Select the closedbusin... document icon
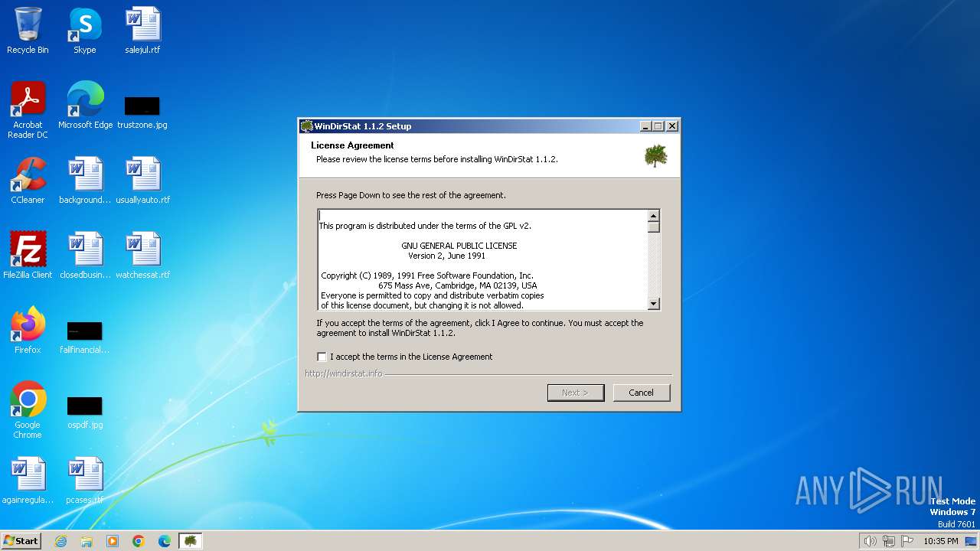The image size is (980, 551). 85,256
